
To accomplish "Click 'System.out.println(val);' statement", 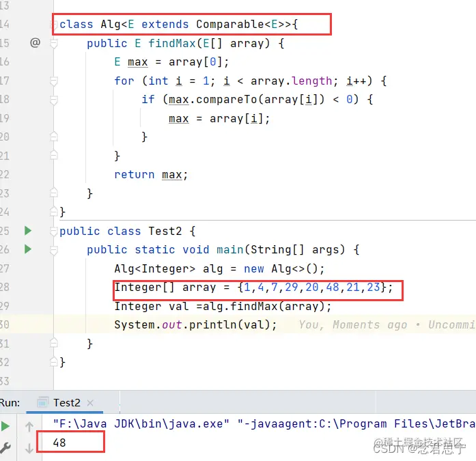I will (x=195, y=324).
